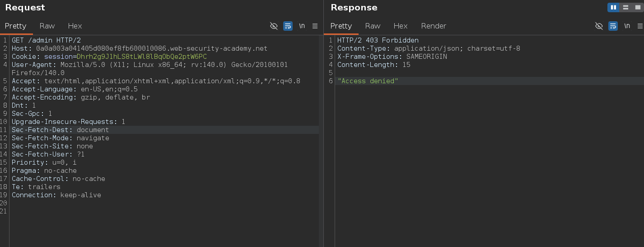The width and height of the screenshot is (644, 247).
Task: Click the Sec-Fetch-Site none line
Action: 52,146
